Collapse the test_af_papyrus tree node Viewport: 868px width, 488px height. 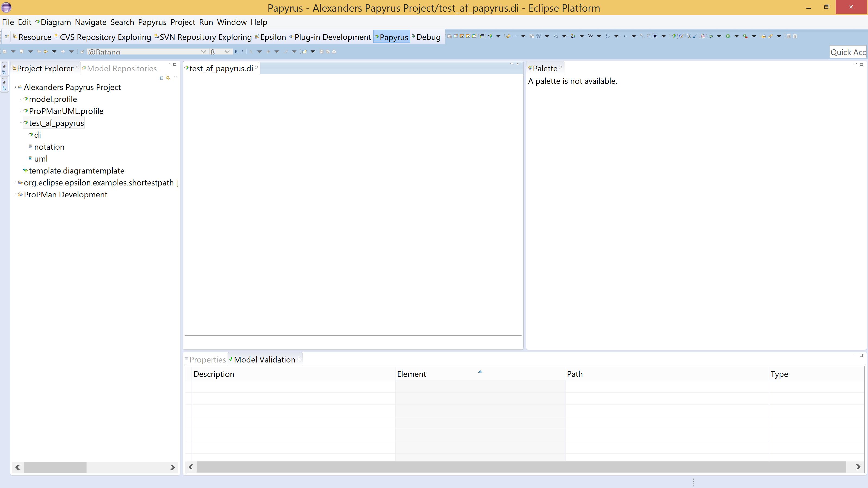[x=21, y=123]
